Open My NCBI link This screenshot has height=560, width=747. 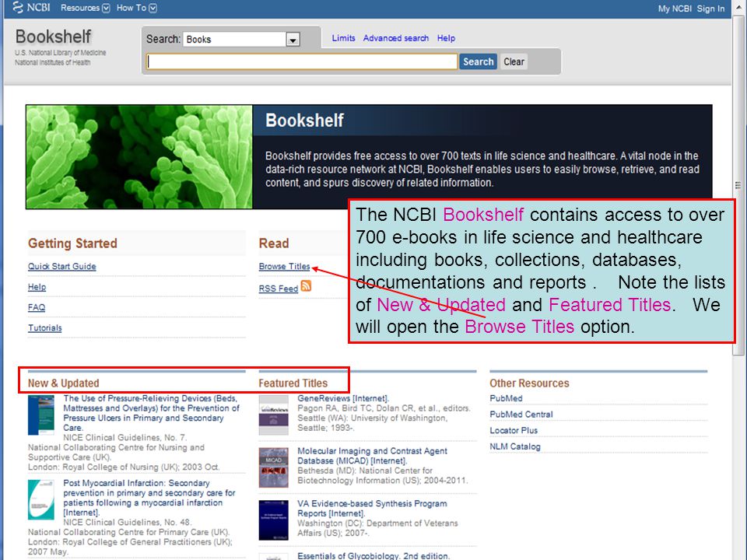[675, 9]
